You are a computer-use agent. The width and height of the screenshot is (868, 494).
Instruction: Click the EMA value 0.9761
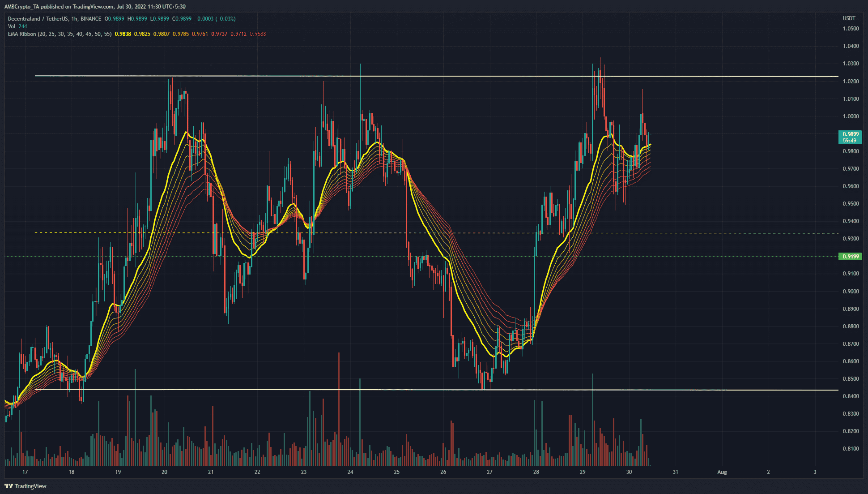tap(200, 34)
